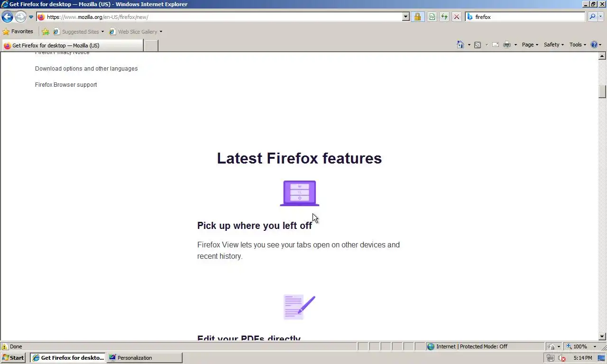Click the purple laptop Firefox View illustration
Viewport: 607px width, 364px height.
coord(300,193)
